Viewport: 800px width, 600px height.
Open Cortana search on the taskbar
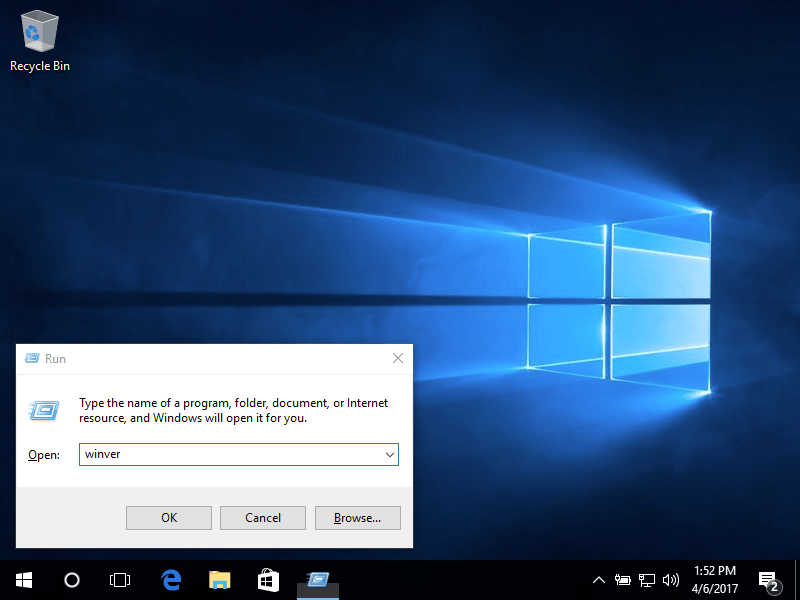tap(71, 580)
